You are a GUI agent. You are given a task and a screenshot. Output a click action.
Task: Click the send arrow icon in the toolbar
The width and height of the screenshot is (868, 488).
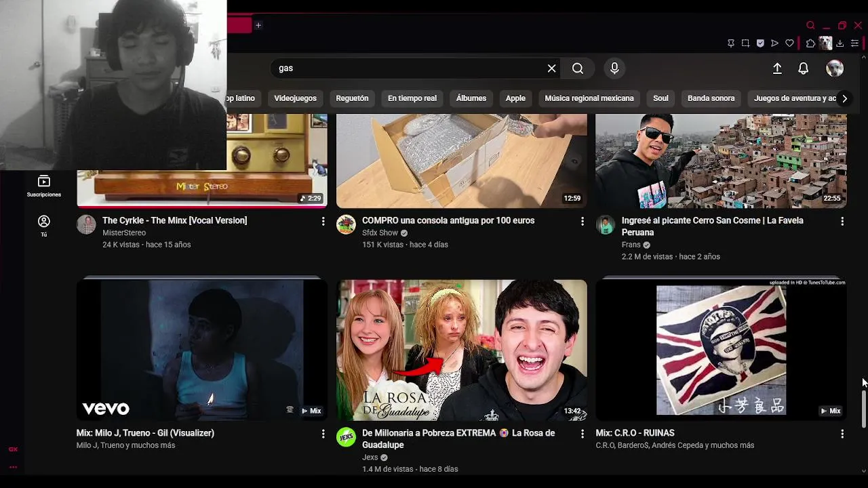(x=774, y=43)
